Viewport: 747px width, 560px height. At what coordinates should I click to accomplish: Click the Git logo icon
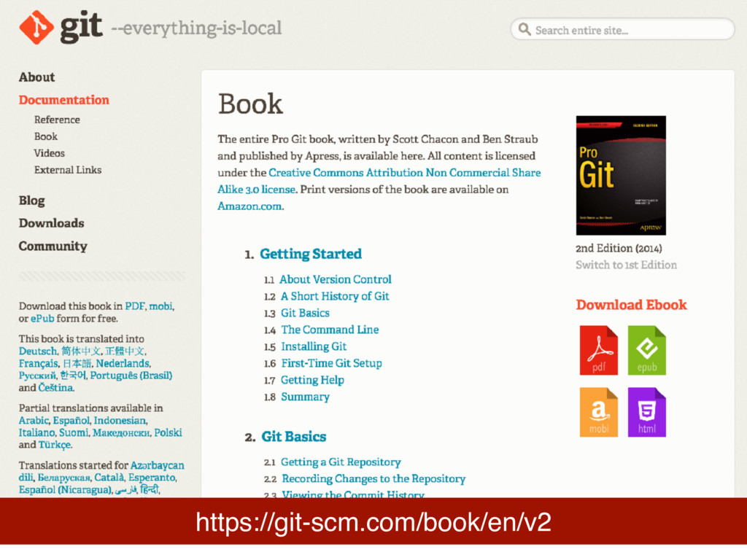(36, 28)
